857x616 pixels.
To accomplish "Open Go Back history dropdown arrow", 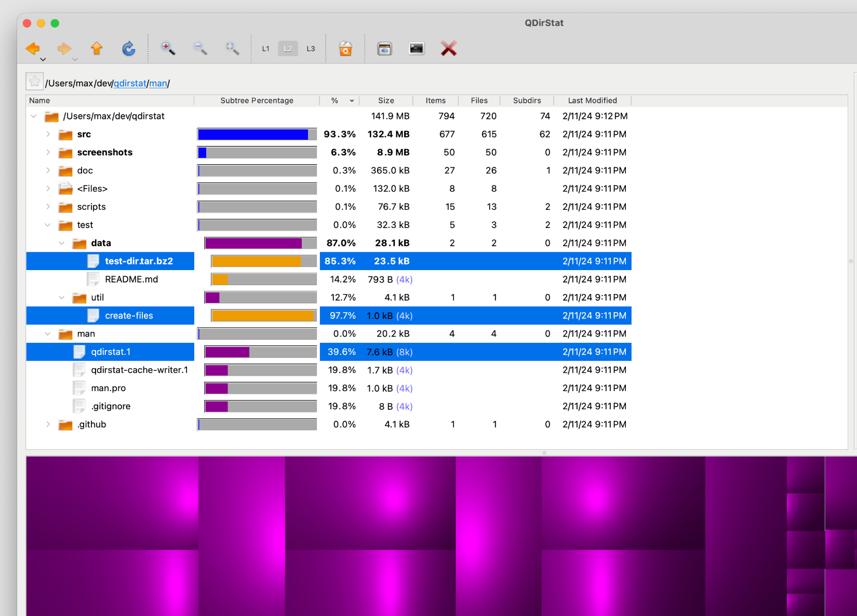I will pyautogui.click(x=43, y=60).
